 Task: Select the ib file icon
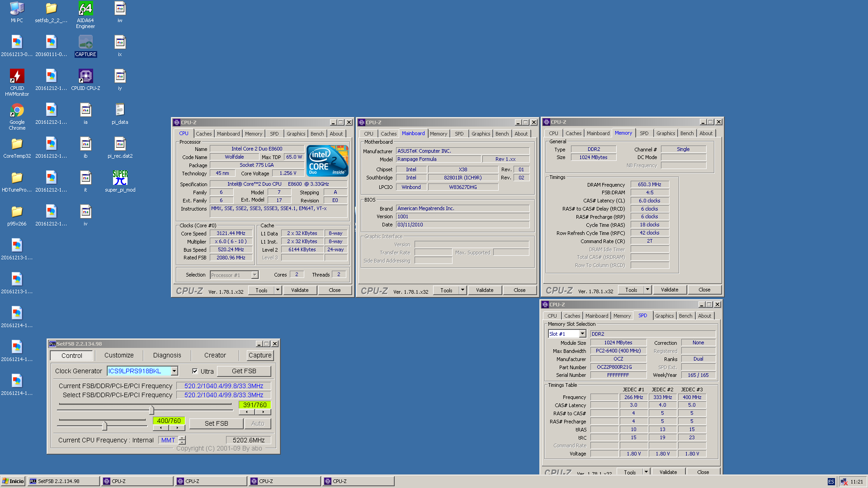85,148
